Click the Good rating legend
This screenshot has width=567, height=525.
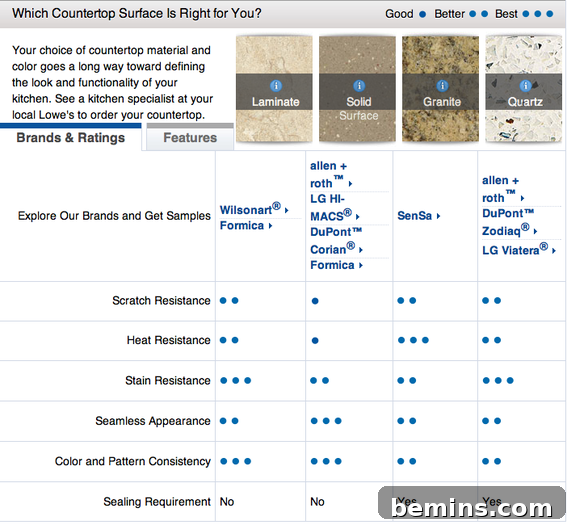(x=405, y=14)
